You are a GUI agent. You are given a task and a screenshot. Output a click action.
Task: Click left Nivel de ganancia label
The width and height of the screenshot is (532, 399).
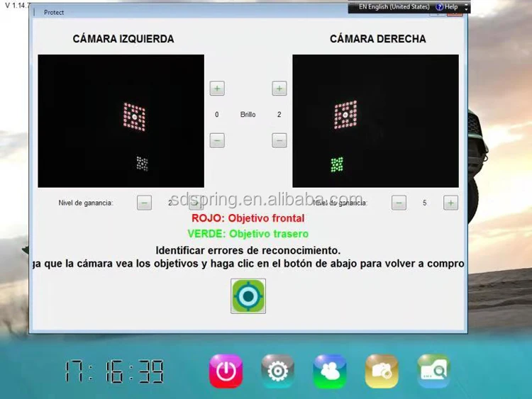point(86,203)
